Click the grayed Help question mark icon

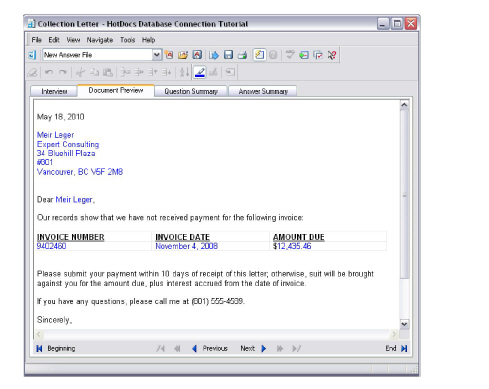point(273,55)
